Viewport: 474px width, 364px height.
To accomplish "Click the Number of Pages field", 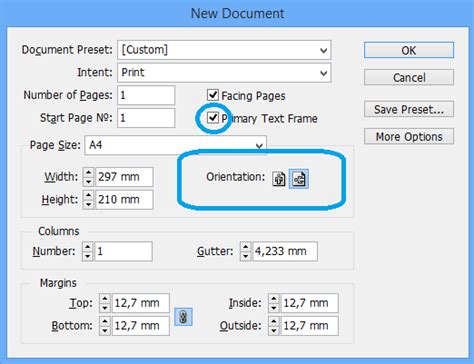I will 146,95.
